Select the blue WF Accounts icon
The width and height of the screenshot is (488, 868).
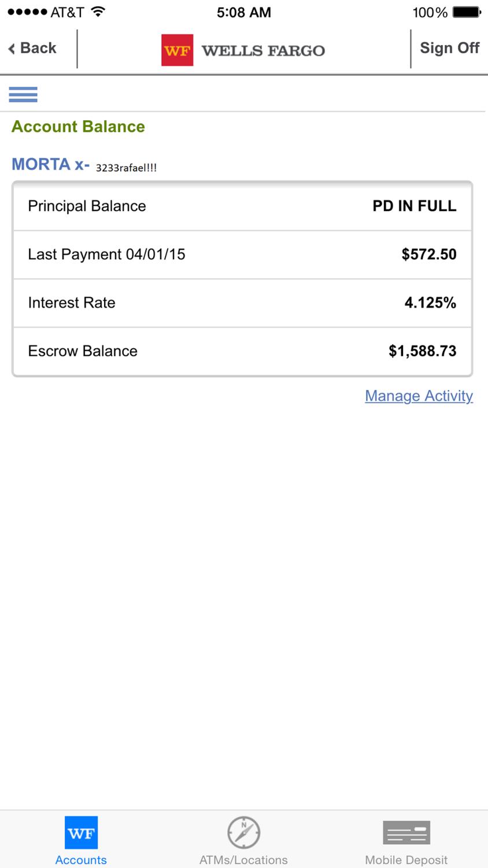81,833
